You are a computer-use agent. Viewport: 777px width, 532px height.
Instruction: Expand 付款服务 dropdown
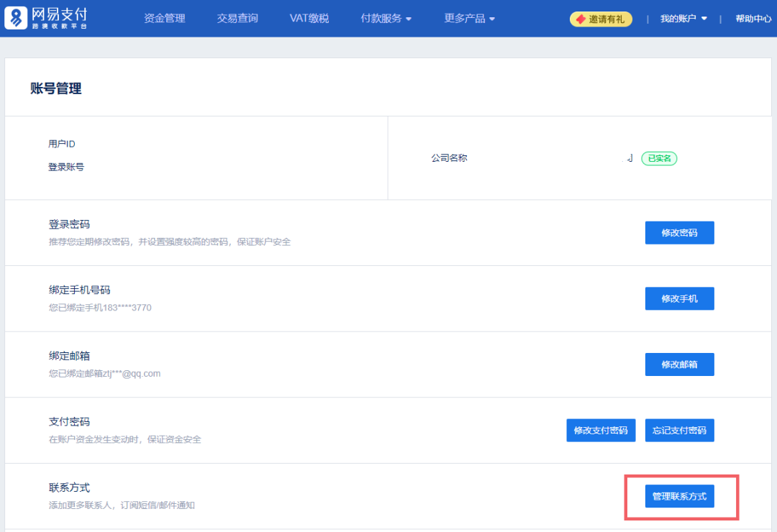386,18
